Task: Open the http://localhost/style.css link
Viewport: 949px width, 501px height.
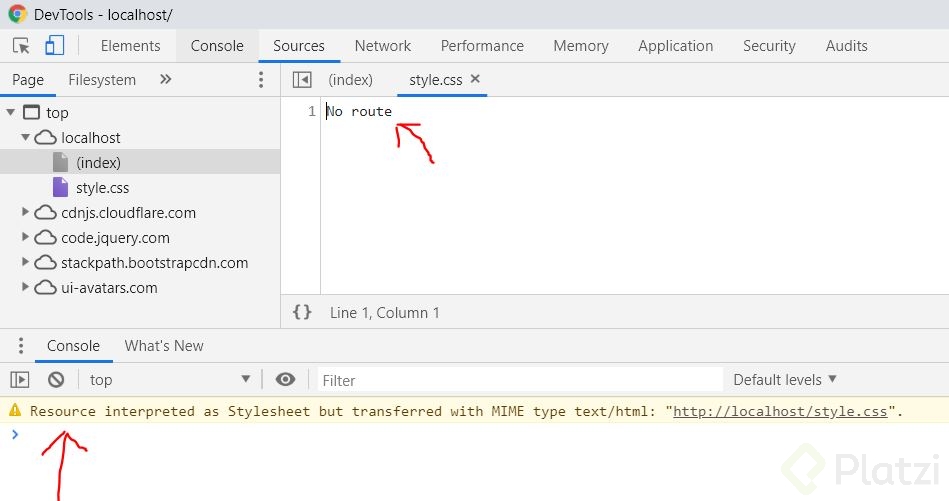Action: 780,411
